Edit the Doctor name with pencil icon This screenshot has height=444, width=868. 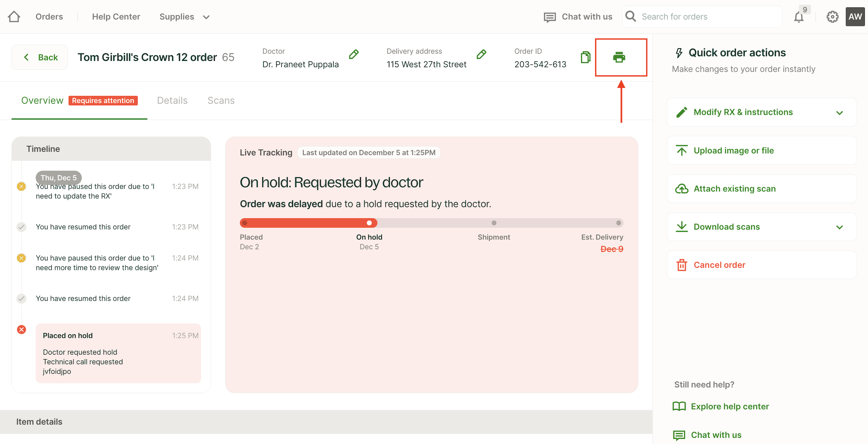(x=354, y=54)
